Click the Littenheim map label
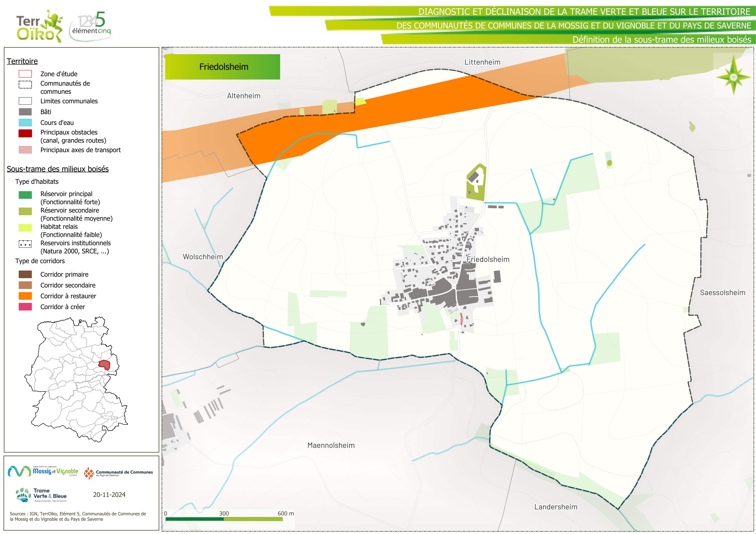Image resolution: width=756 pixels, height=534 pixels. tap(482, 62)
